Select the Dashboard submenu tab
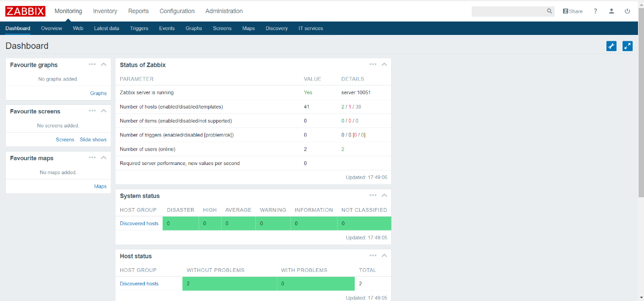644x301 pixels. point(18,28)
